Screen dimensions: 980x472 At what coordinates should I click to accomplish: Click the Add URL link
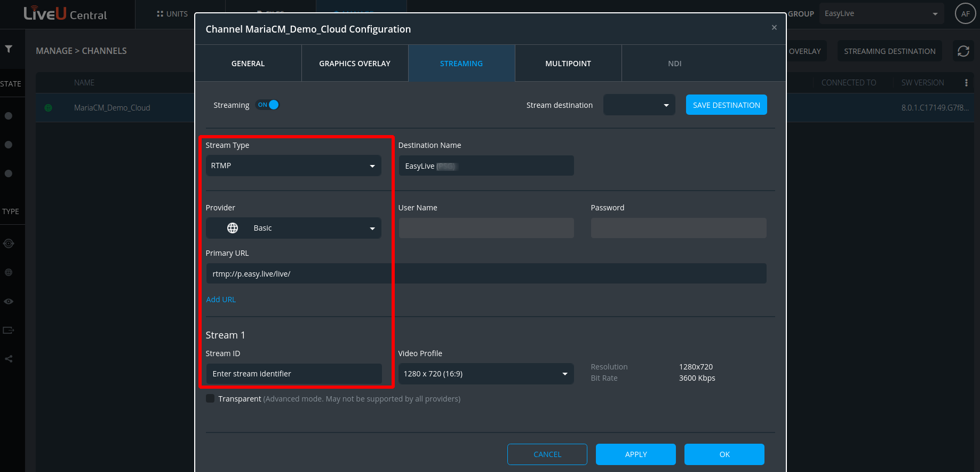pos(221,300)
